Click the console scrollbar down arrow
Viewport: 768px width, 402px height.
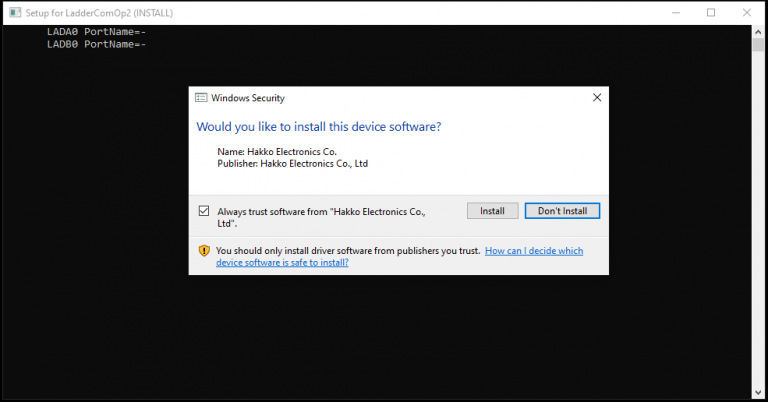tap(757, 393)
